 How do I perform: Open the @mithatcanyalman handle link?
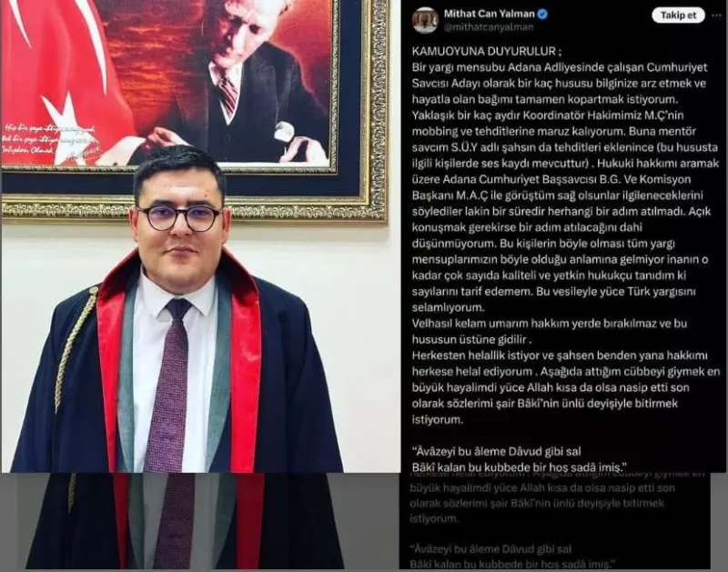[489, 27]
